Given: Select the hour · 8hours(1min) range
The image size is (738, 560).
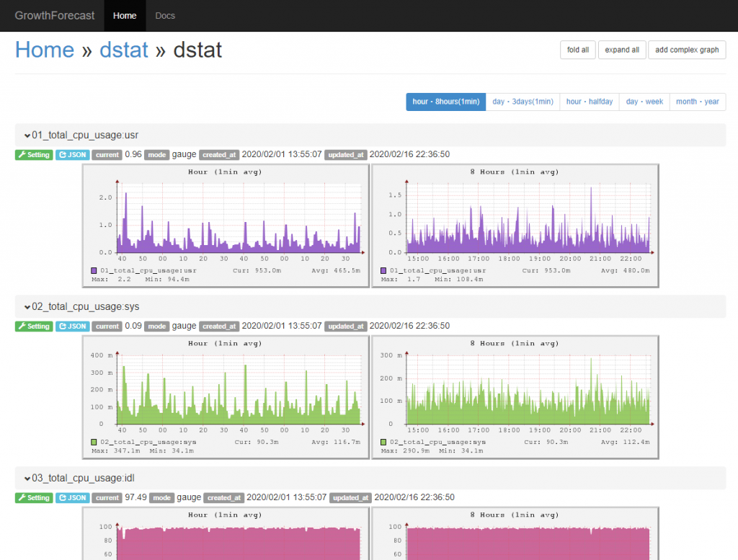Looking at the screenshot, I should point(445,102).
